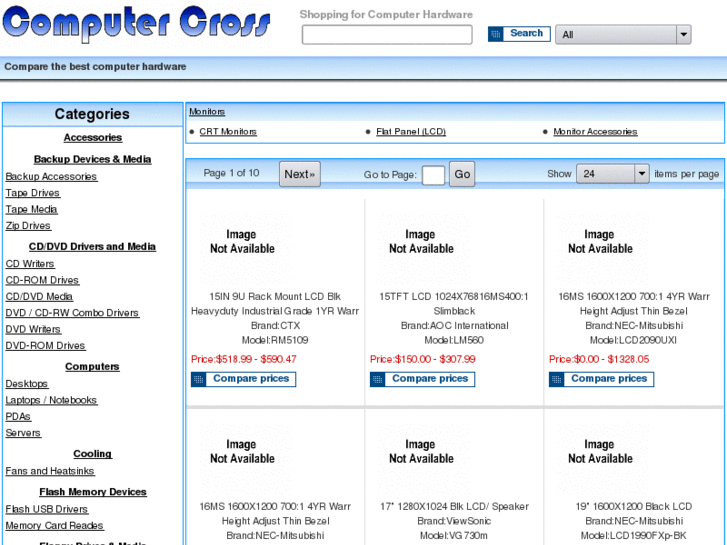
Task: Click LCD2090UXI product image placeholder
Action: tap(603, 248)
